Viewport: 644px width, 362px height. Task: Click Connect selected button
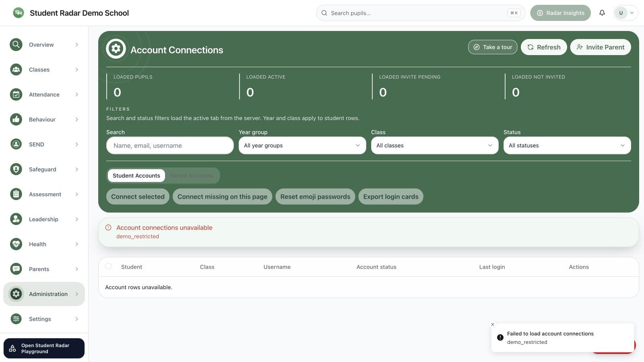coord(138,197)
